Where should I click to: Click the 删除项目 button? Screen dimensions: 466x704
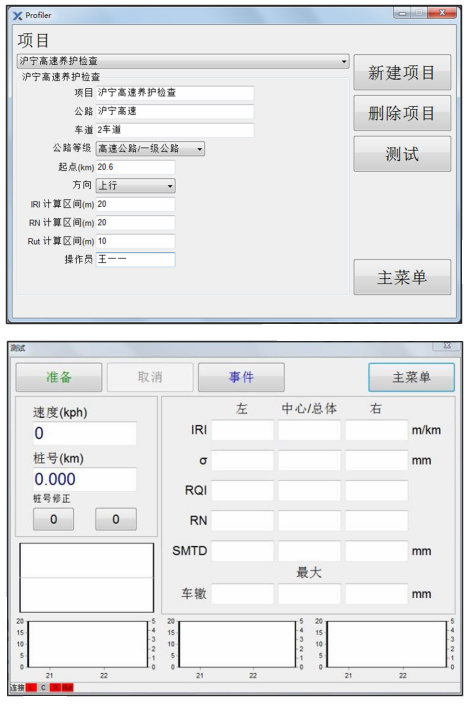(x=402, y=113)
